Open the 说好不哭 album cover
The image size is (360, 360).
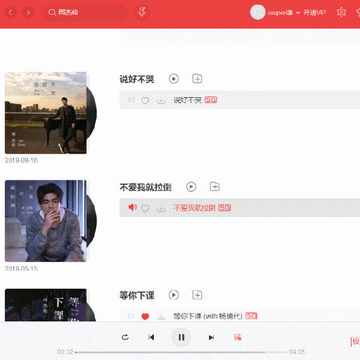pos(46,113)
